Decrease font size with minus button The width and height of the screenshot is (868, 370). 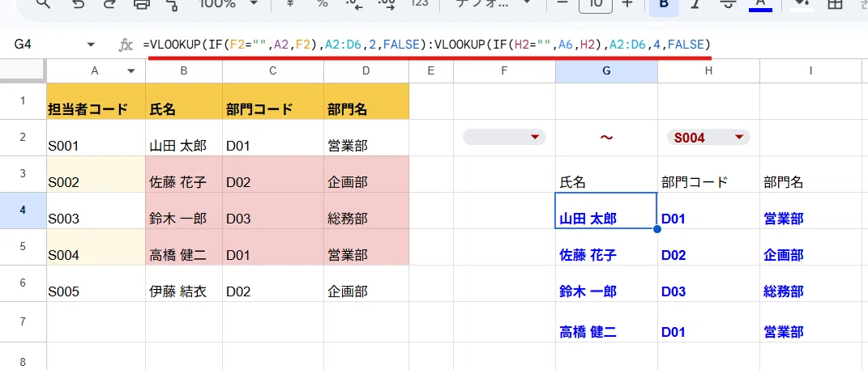tap(563, 3)
